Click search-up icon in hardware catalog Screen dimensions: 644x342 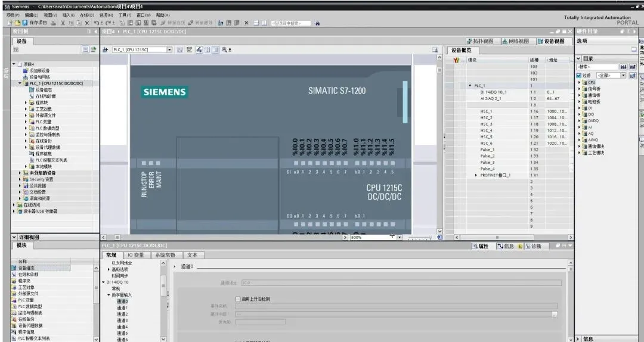point(633,67)
